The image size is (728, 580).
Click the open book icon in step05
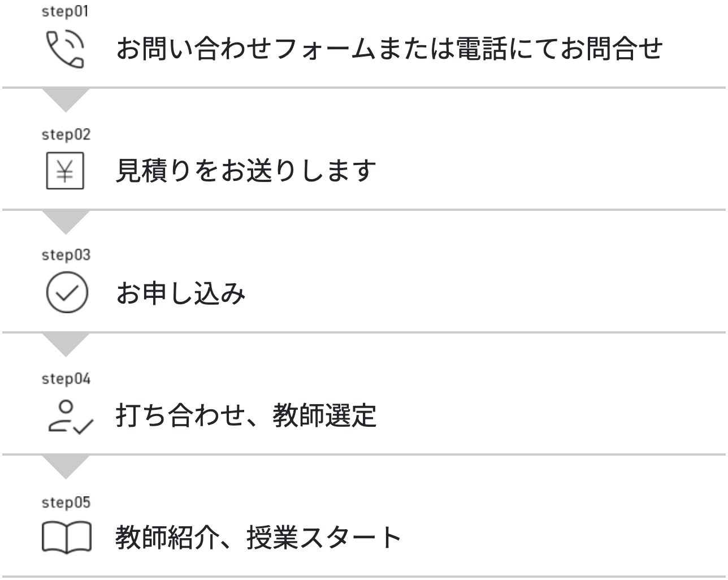(x=66, y=537)
